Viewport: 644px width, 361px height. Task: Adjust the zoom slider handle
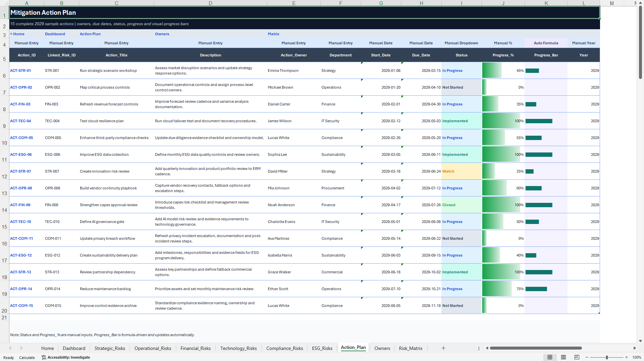(x=607, y=357)
